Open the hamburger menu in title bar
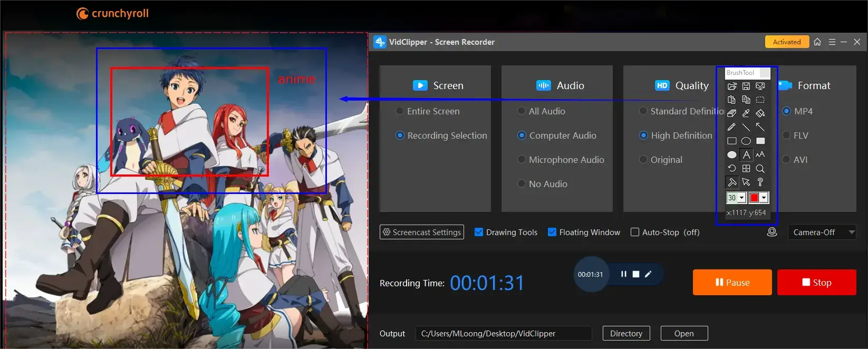The width and height of the screenshot is (868, 349). pos(832,42)
